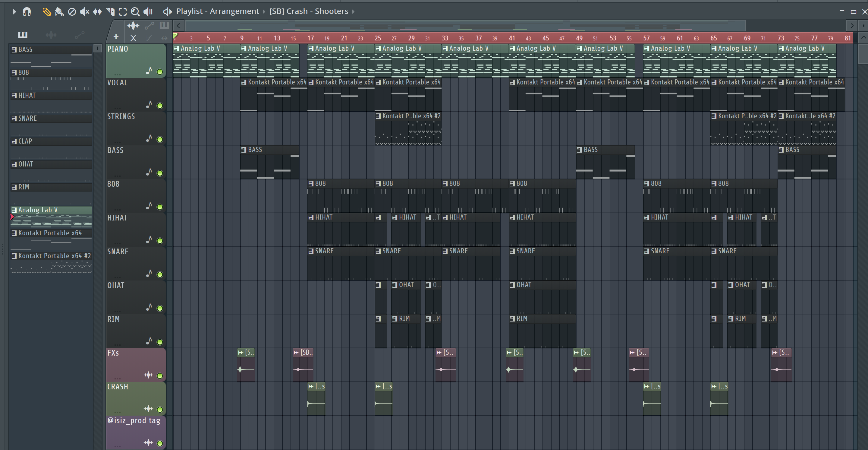Choose the Select marquee tool

click(x=123, y=12)
